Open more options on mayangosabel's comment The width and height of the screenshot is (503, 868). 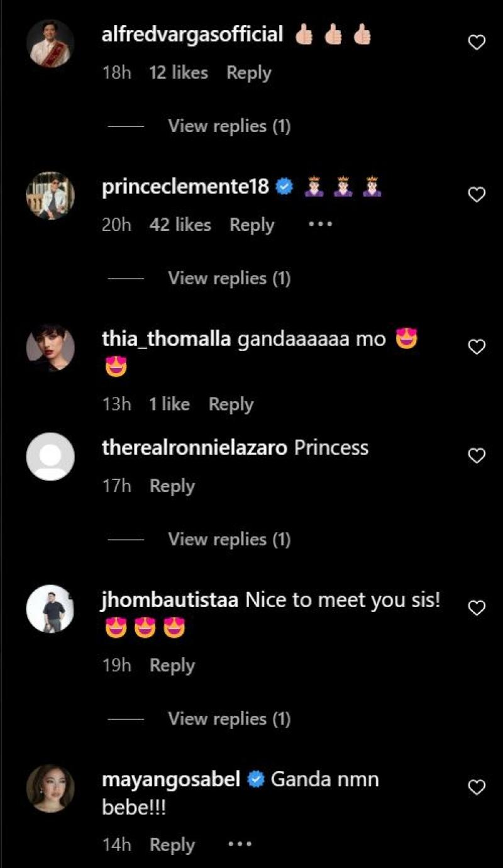pyautogui.click(x=240, y=845)
